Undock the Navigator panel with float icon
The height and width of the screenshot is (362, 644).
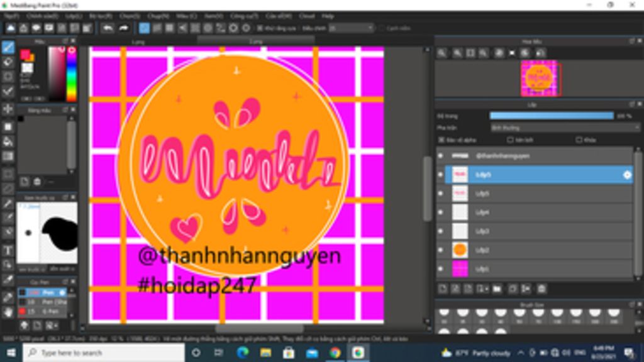[631, 41]
